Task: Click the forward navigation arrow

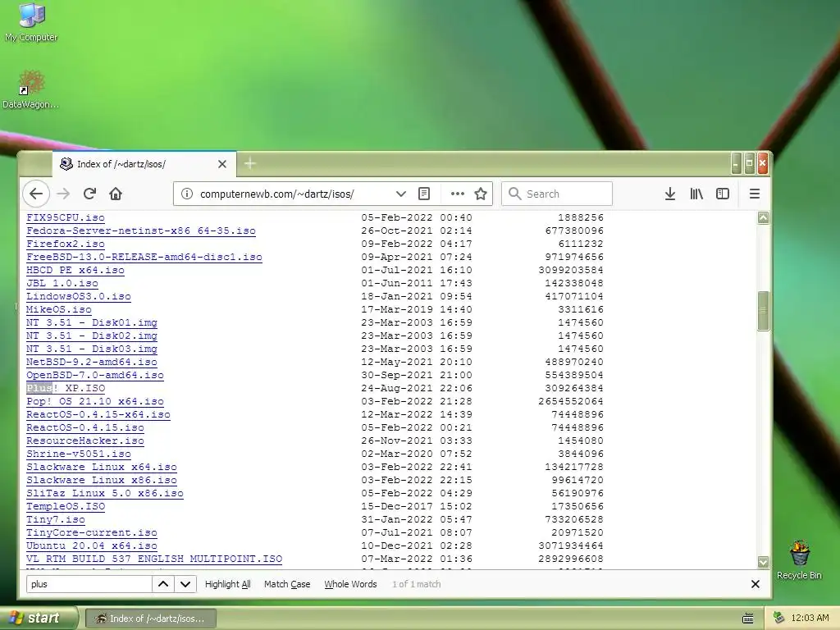Action: click(x=63, y=194)
